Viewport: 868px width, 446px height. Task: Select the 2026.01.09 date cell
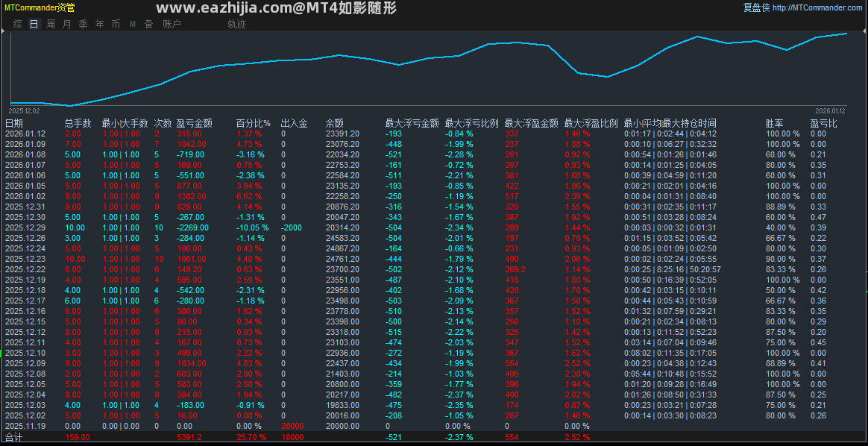pos(25,144)
